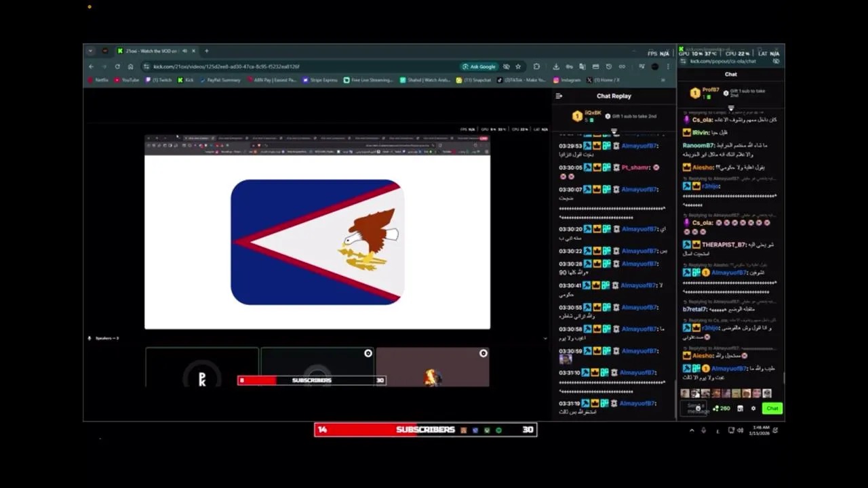The width and height of the screenshot is (868, 488).
Task: Click the Ask Google button in address bar
Action: coord(479,66)
